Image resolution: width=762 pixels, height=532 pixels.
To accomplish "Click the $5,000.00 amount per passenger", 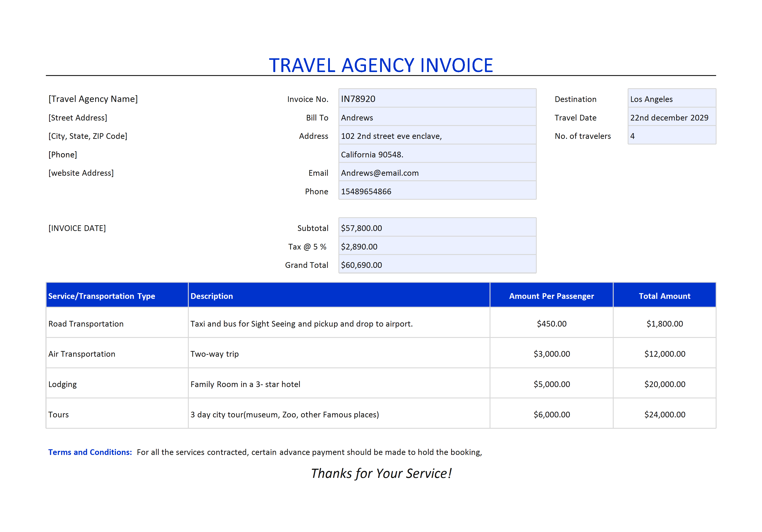I will coord(552,383).
